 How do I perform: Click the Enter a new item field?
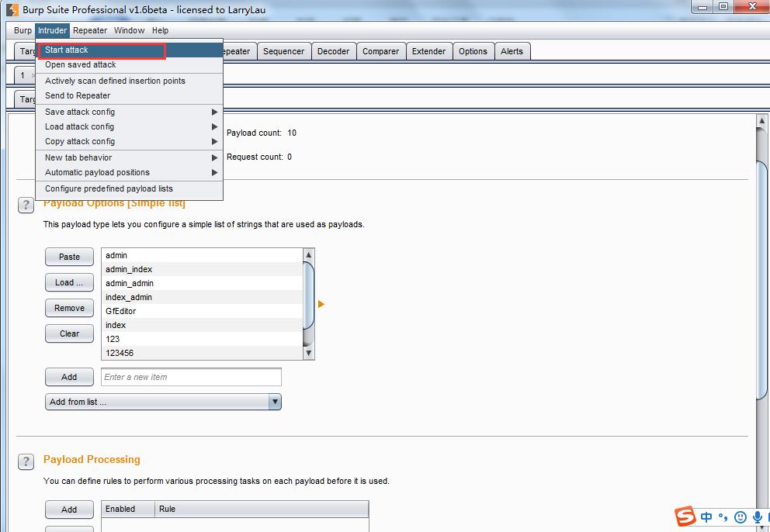(x=191, y=377)
